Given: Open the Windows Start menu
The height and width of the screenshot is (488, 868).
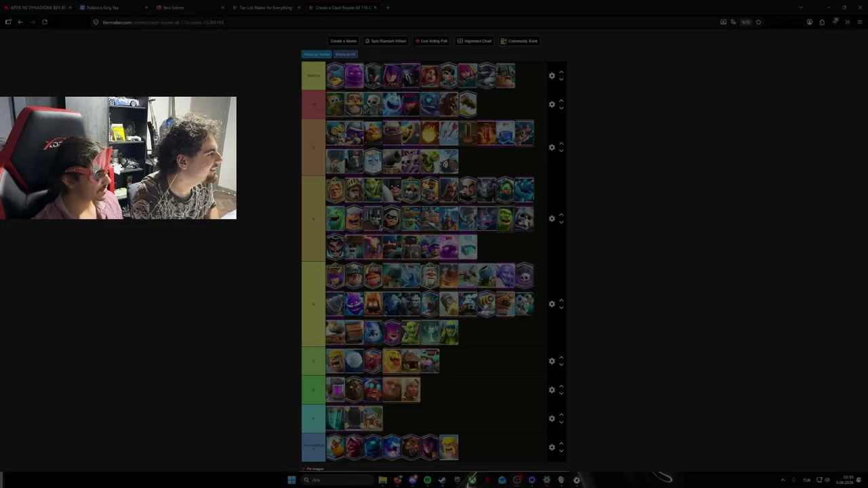Looking at the screenshot, I should (x=292, y=480).
